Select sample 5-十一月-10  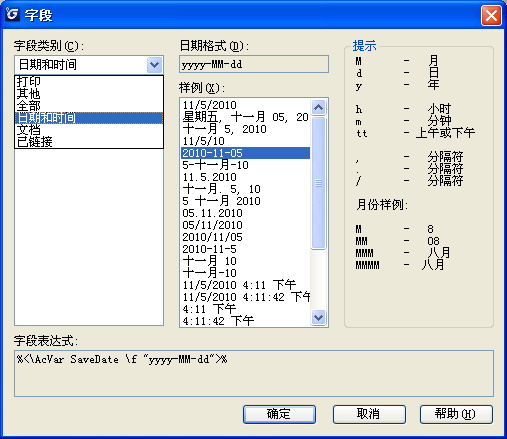point(246,165)
